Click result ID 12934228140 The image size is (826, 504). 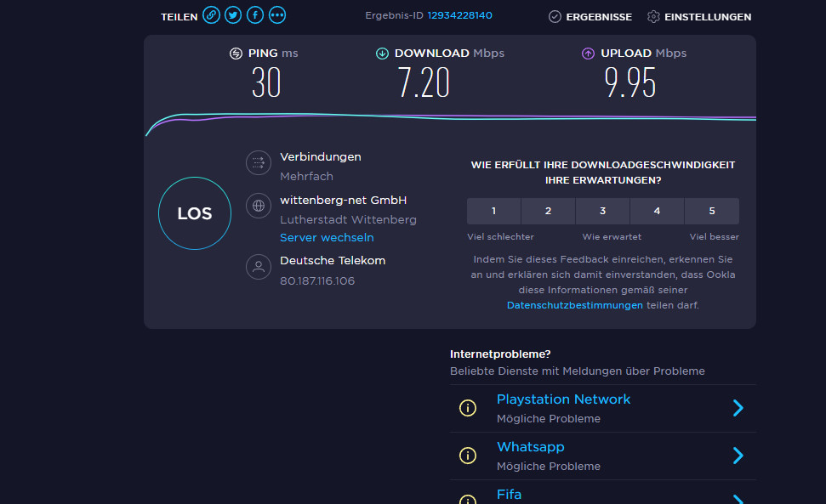click(x=459, y=15)
